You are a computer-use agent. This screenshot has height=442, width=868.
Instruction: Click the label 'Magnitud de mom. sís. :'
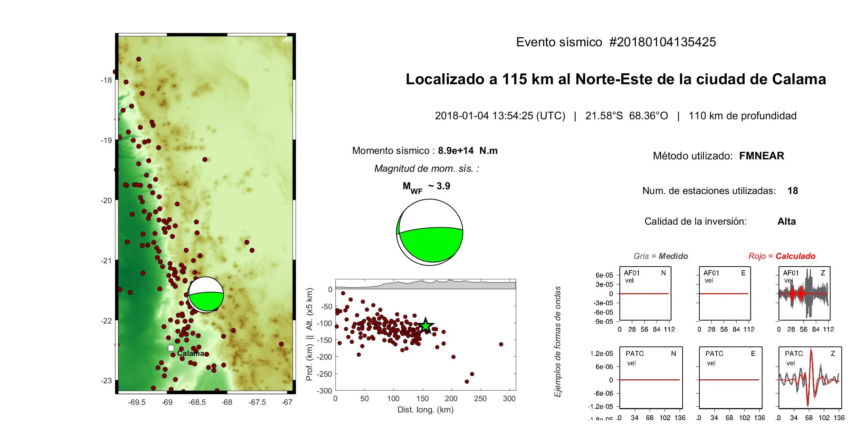click(427, 168)
